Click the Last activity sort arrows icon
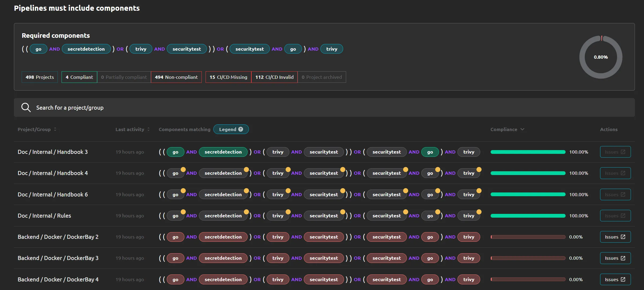Viewport: 644px width, 290px height. click(149, 129)
